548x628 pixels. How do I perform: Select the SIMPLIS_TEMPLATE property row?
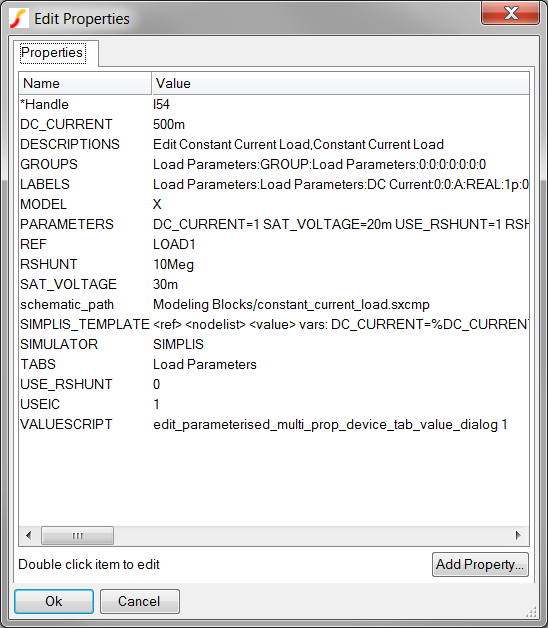274,324
